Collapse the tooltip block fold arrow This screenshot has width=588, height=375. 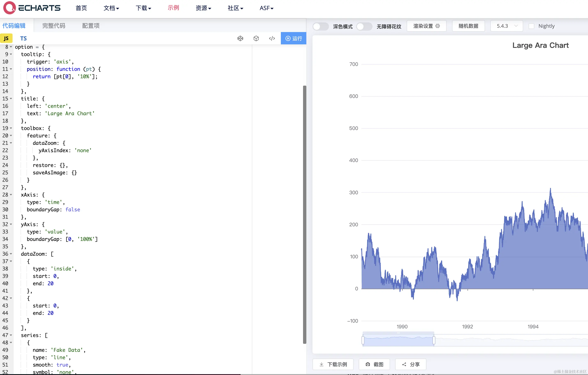click(11, 54)
